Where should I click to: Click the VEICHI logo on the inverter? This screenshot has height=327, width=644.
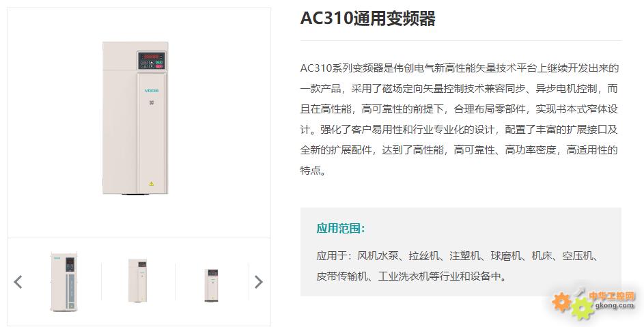coord(152,90)
